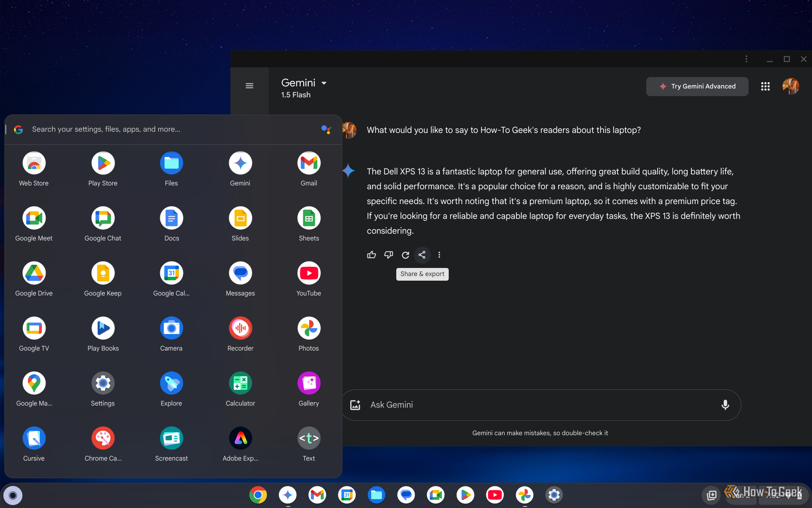Image resolution: width=812 pixels, height=508 pixels.
Task: Launch the Camera app
Action: point(171,328)
